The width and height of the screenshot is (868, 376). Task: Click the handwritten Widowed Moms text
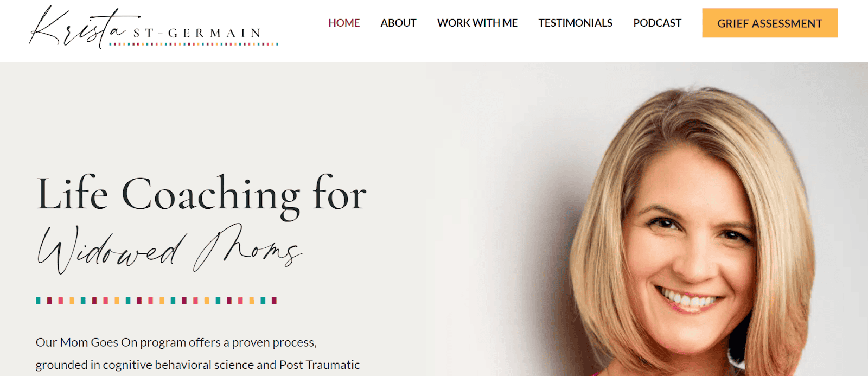[x=170, y=248]
